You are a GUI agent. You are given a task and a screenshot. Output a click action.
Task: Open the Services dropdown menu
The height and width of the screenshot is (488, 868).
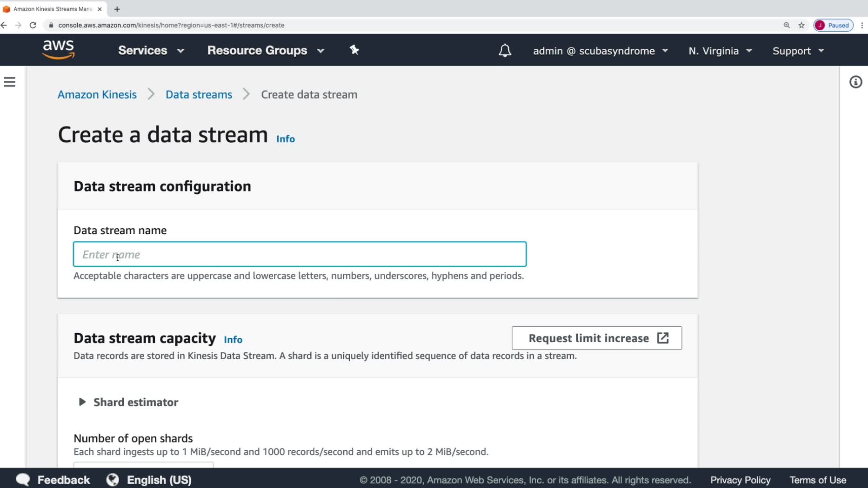(x=151, y=51)
